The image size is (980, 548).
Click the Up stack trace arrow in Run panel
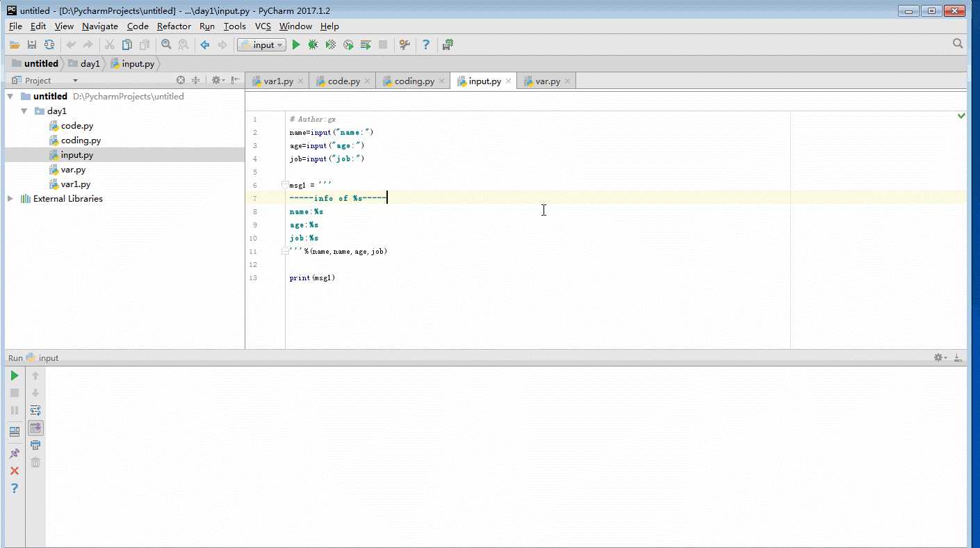[35, 376]
